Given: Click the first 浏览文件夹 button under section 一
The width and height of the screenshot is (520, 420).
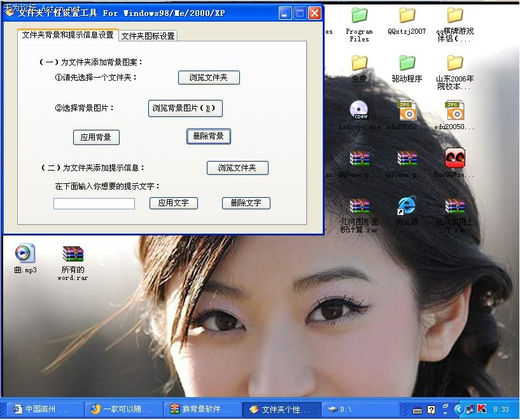Looking at the screenshot, I should [209, 78].
